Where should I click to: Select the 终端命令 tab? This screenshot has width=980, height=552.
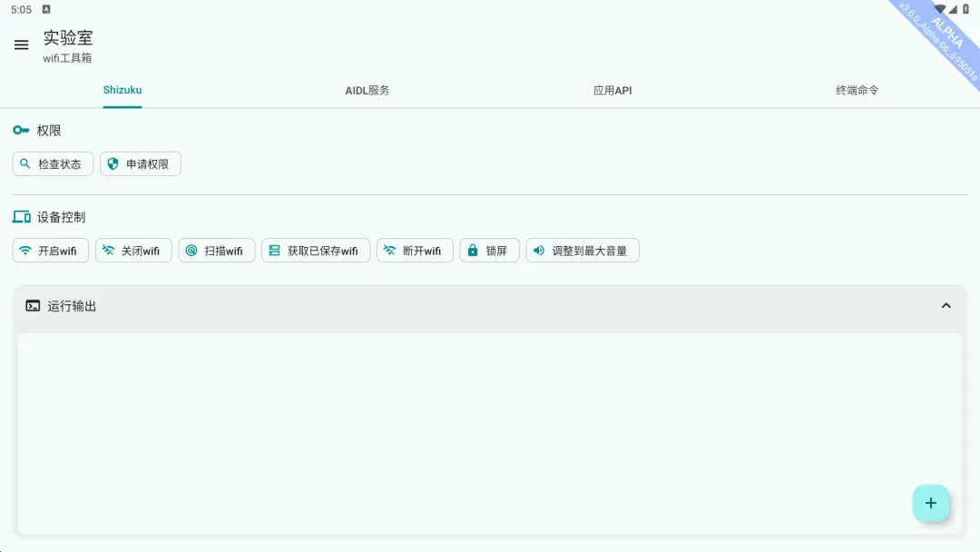(x=857, y=91)
